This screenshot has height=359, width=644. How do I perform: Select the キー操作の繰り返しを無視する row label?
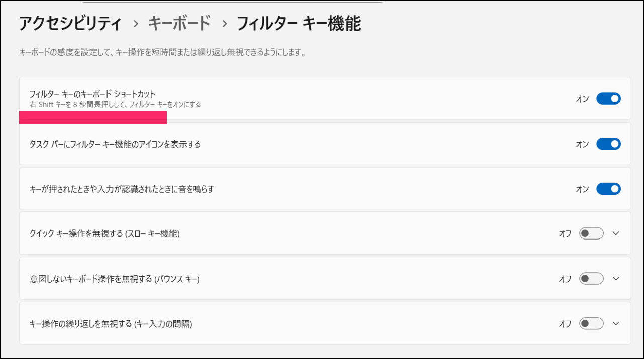[111, 324]
